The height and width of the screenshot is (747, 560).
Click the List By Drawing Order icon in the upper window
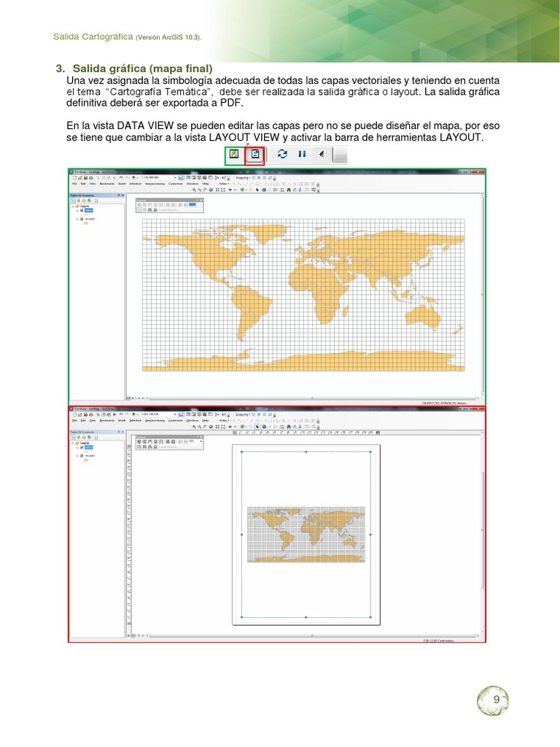[73, 201]
